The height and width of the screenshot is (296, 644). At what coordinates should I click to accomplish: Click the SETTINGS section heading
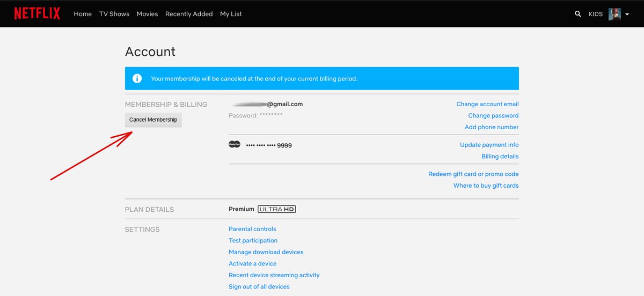click(142, 230)
